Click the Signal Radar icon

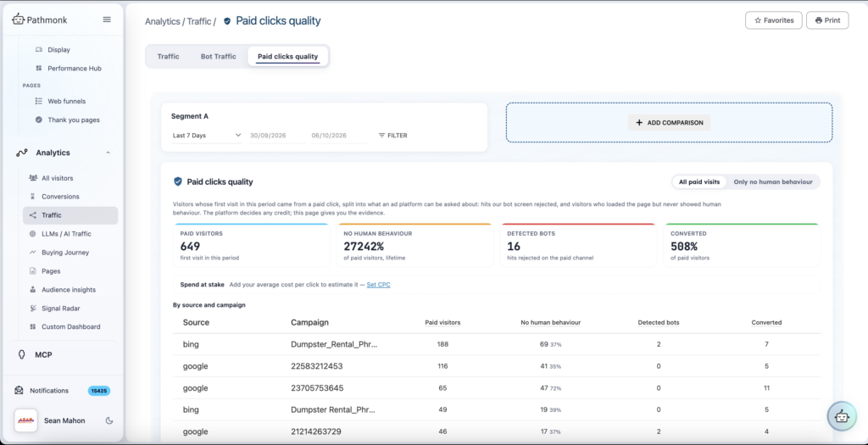(x=33, y=309)
